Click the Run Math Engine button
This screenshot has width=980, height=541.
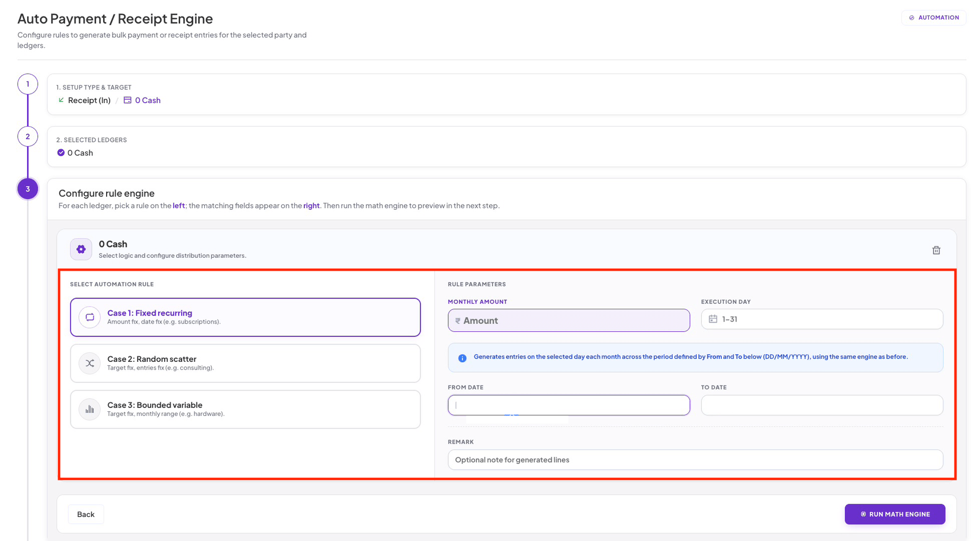pyautogui.click(x=895, y=514)
